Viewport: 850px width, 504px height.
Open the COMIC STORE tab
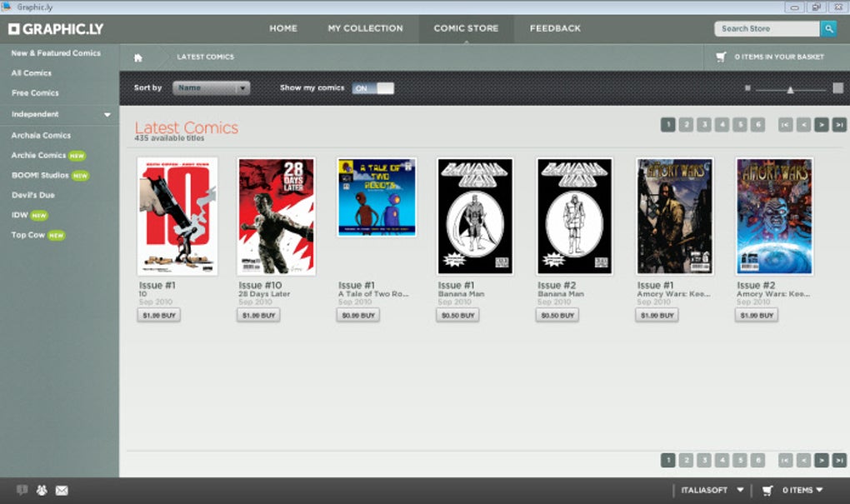(x=466, y=28)
